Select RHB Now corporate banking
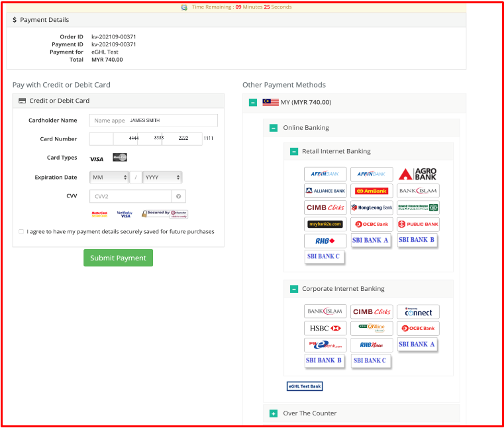The image size is (504, 428). click(372, 345)
